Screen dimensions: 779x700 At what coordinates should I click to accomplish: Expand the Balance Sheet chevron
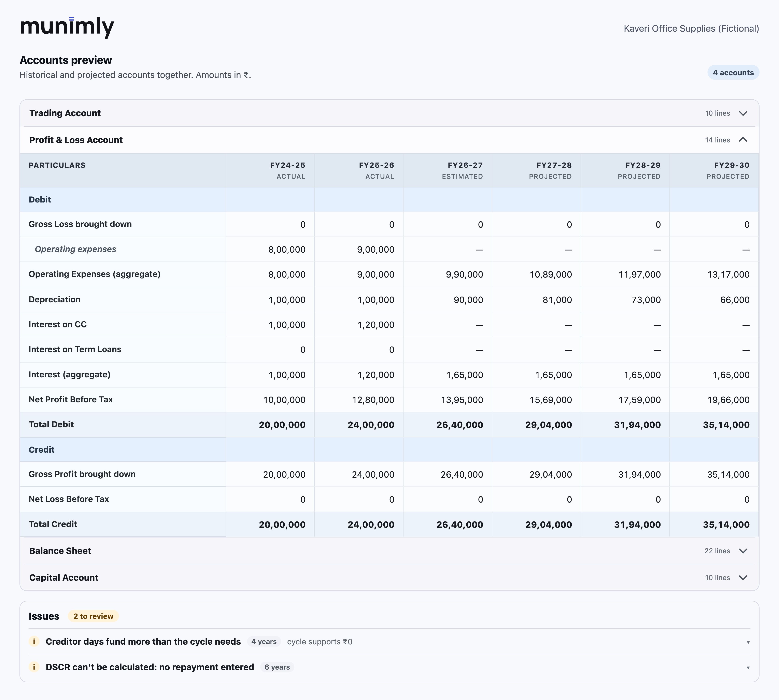[743, 551]
